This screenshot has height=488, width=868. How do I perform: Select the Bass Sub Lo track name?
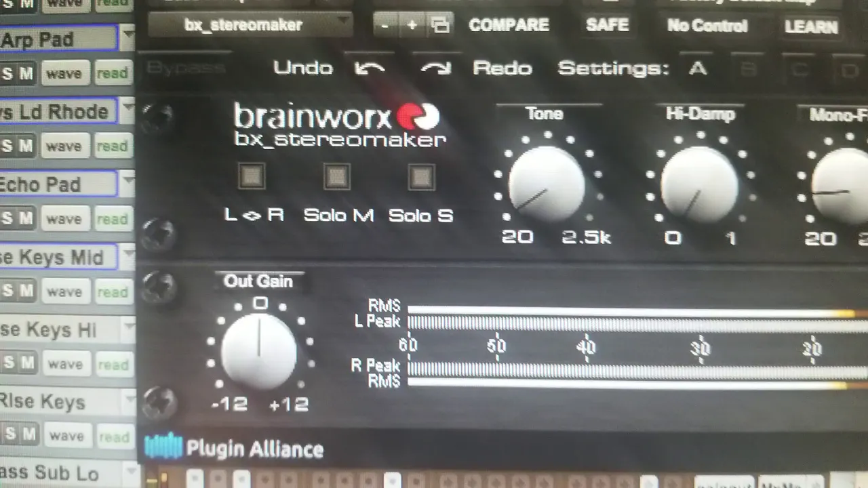(61, 473)
